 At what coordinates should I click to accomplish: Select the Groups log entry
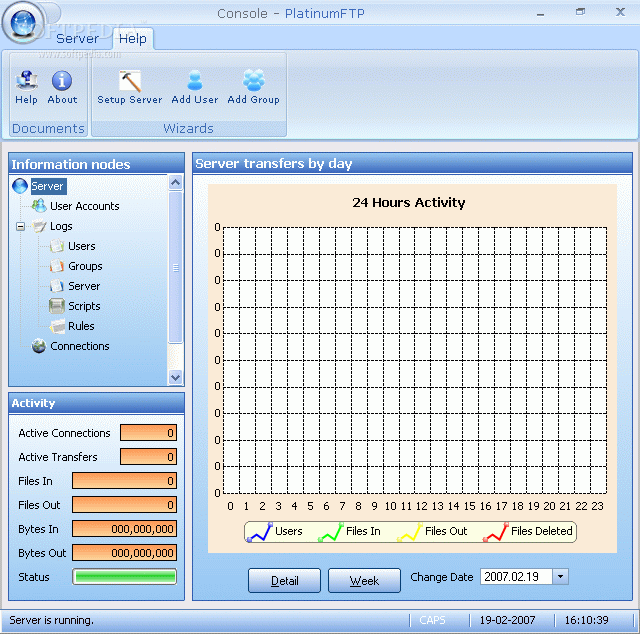[x=85, y=266]
